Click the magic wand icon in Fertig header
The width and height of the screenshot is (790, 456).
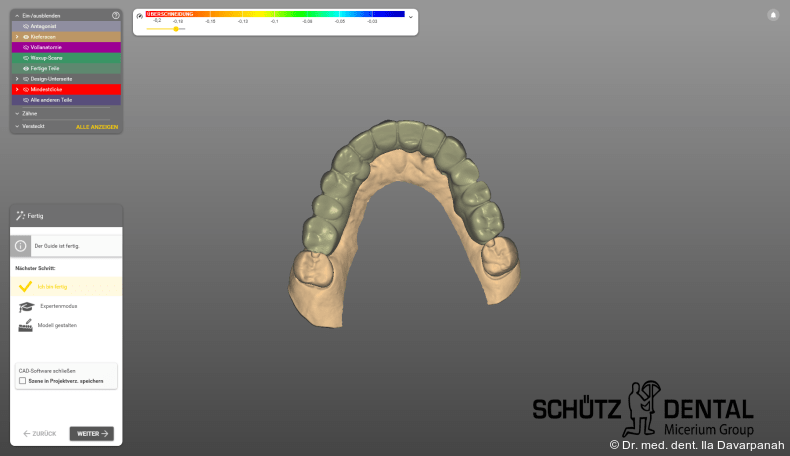(x=21, y=215)
